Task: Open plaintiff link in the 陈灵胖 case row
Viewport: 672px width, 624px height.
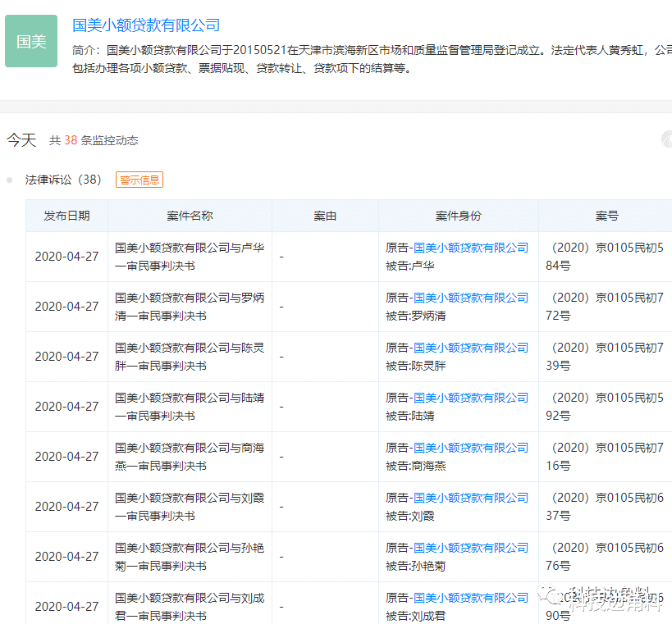Action: [472, 347]
